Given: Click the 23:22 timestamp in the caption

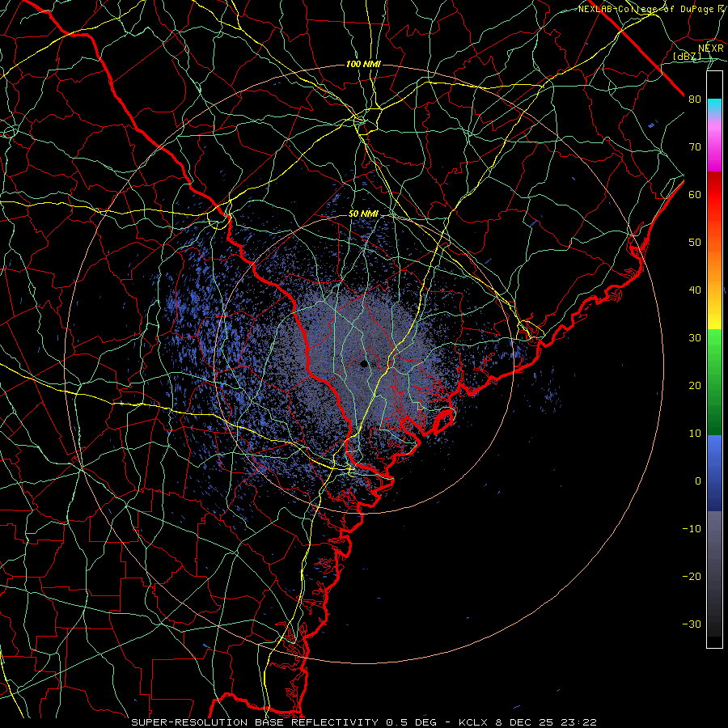Looking at the screenshot, I should point(580,722).
